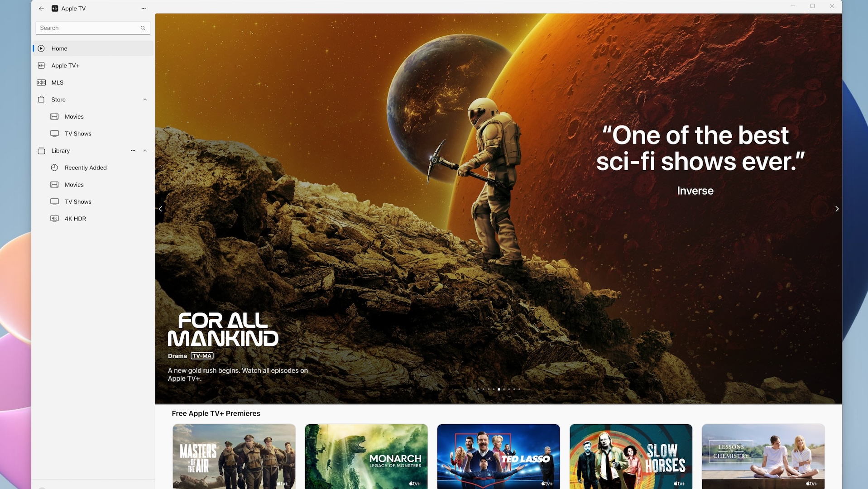Viewport: 868px width, 489px height.
Task: Open Library Movies label
Action: (74, 185)
